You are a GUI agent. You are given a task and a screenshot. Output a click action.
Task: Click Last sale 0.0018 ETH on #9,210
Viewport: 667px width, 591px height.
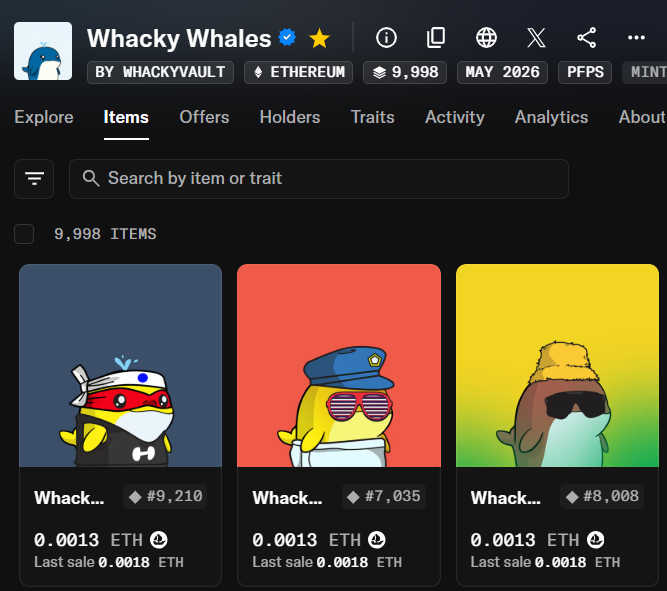[109, 562]
